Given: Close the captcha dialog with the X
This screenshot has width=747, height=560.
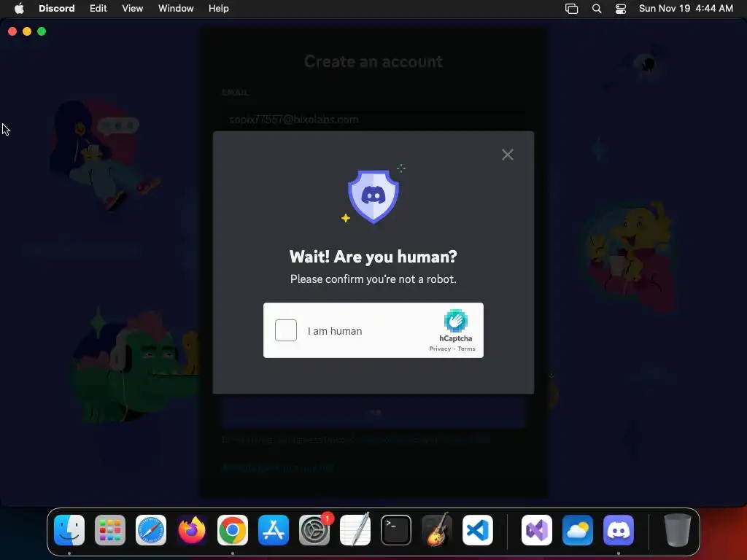Looking at the screenshot, I should (x=508, y=155).
